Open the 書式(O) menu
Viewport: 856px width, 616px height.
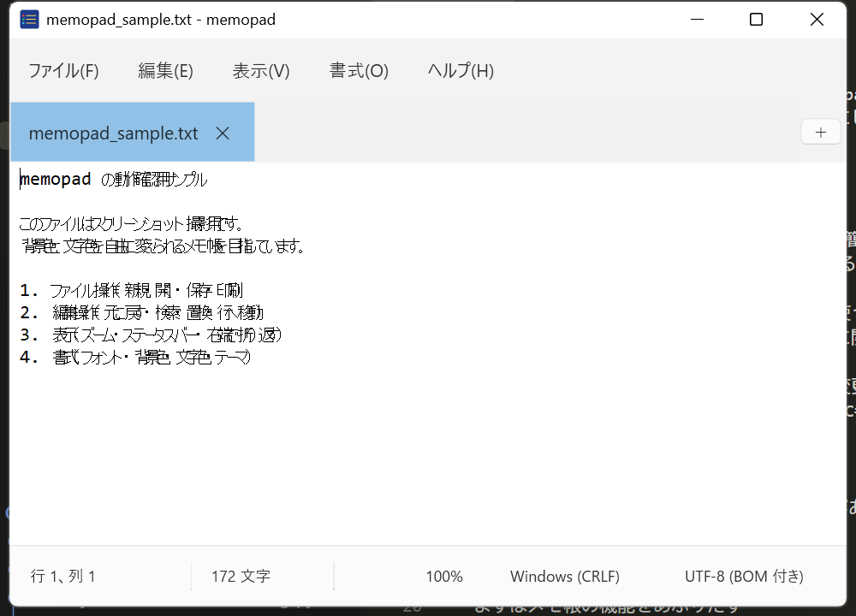tap(359, 71)
